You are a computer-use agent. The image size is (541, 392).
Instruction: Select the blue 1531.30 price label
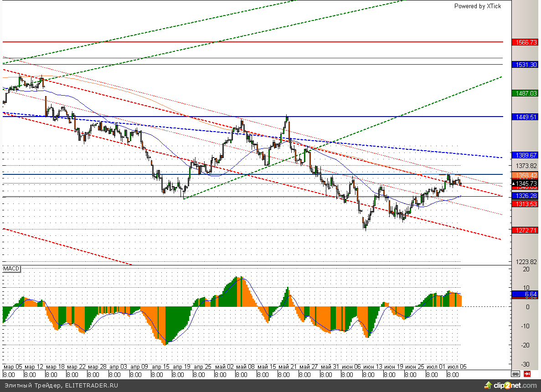[526, 65]
